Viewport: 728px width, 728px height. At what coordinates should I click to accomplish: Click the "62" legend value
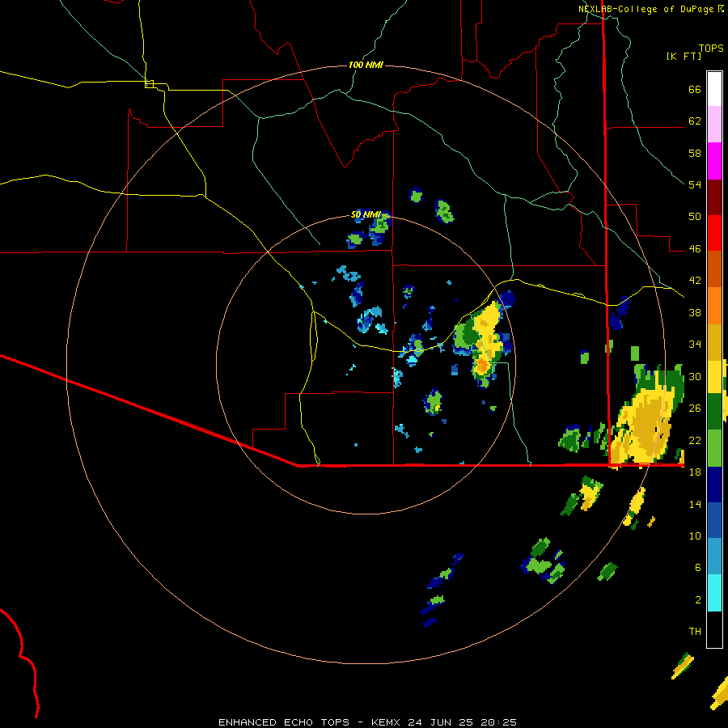pyautogui.click(x=695, y=121)
